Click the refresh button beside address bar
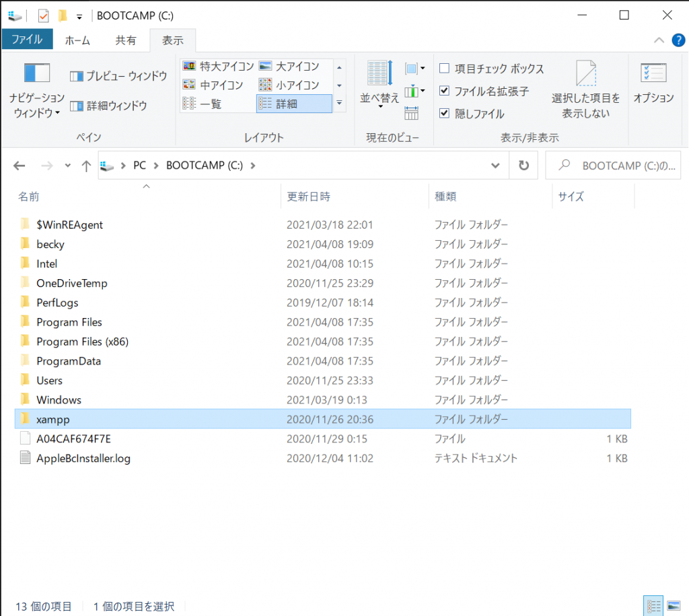 (x=523, y=165)
